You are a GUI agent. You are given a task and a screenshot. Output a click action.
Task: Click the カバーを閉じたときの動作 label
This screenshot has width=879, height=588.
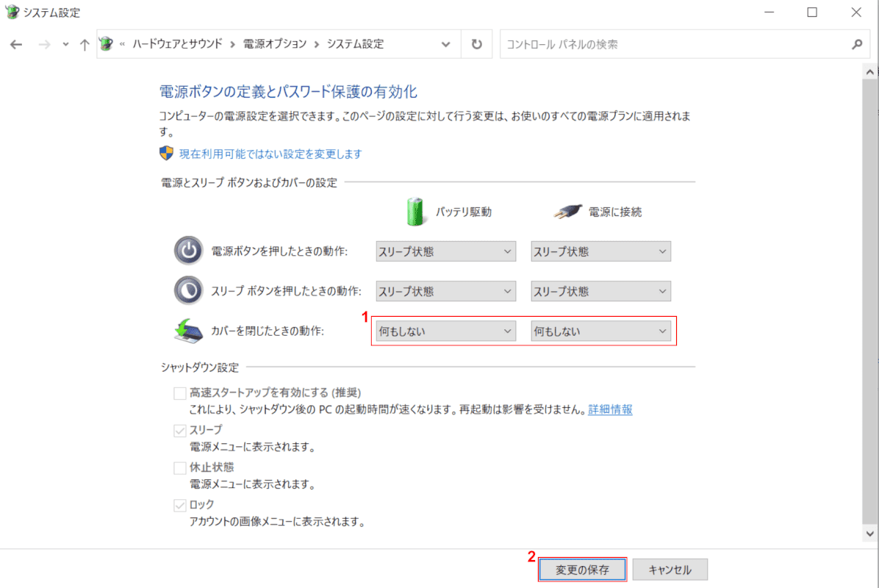tap(268, 331)
